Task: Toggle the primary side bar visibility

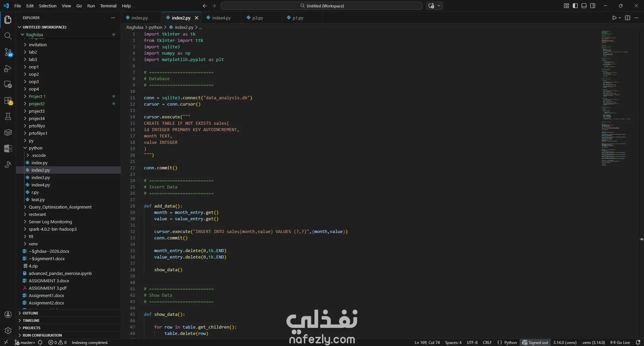Action: pyautogui.click(x=575, y=6)
